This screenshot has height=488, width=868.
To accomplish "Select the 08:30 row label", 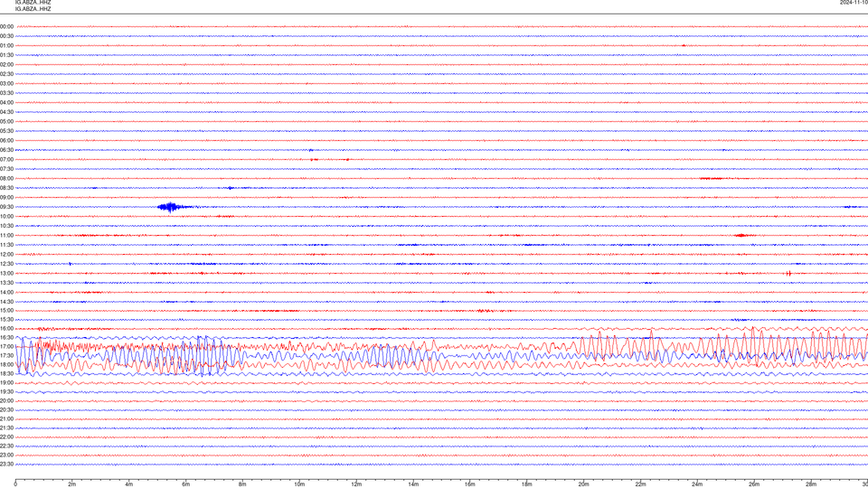I will pos(6,188).
